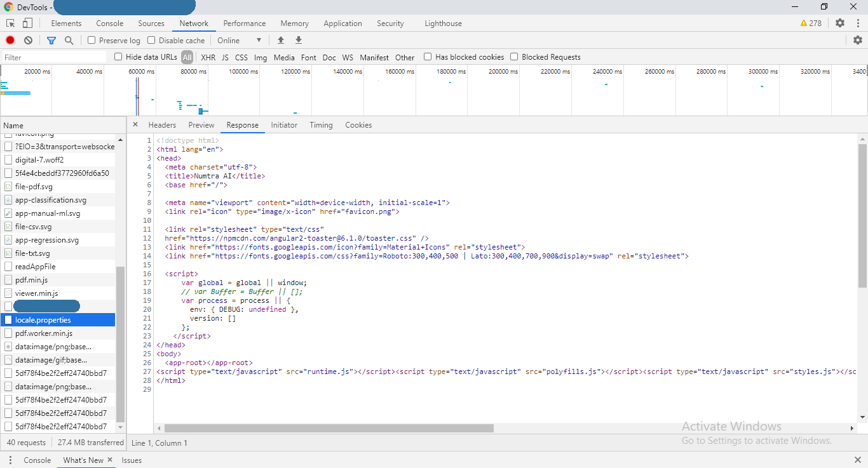
Task: Stop recording the network log
Action: (9, 39)
